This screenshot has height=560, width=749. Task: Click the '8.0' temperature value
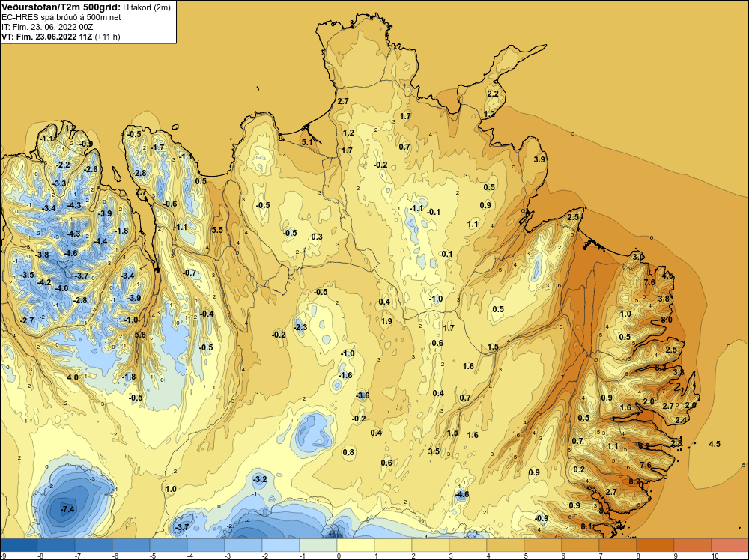click(667, 320)
